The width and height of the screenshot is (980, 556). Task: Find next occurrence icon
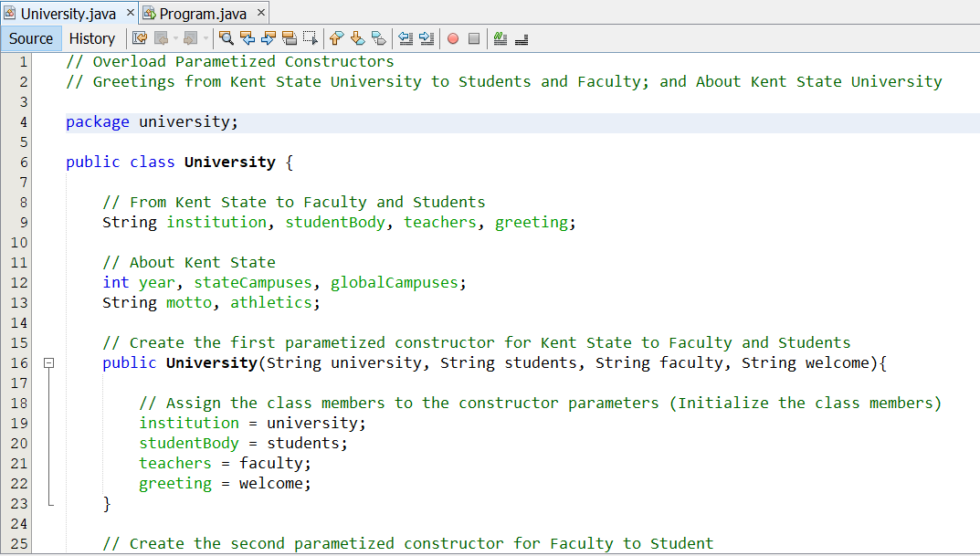click(x=269, y=38)
